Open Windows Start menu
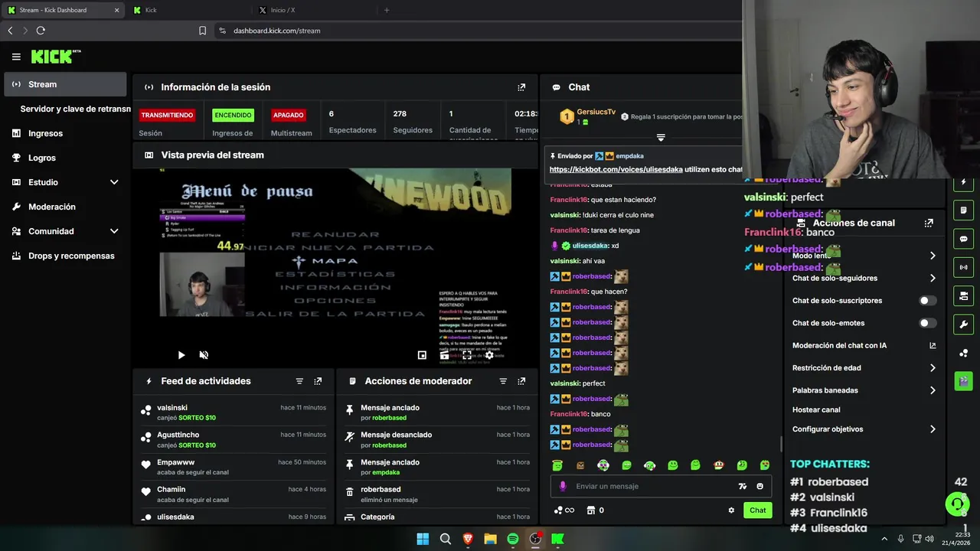 [x=423, y=539]
